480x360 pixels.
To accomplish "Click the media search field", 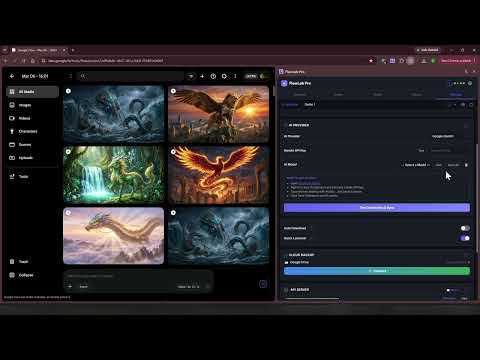I will pos(130,76).
